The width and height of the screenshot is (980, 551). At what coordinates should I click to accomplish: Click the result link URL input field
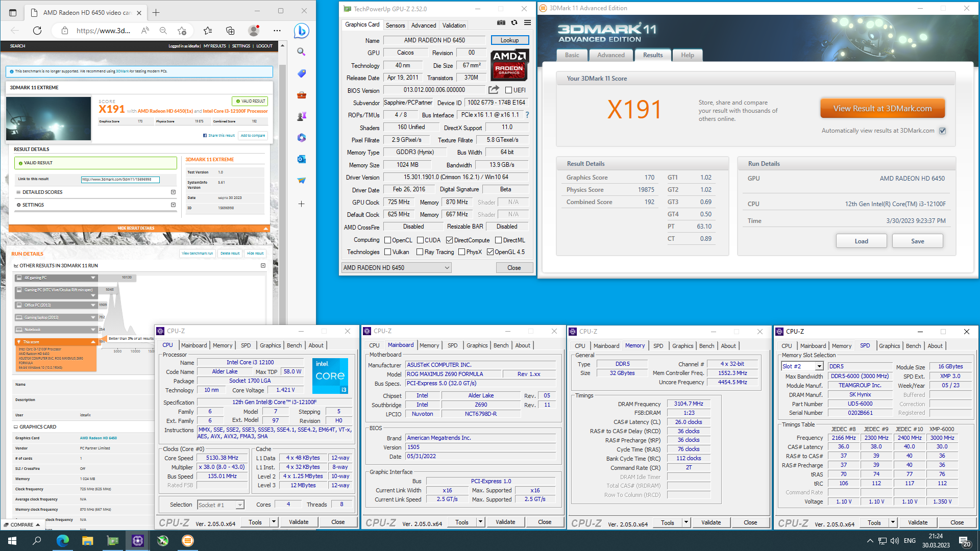(120, 180)
